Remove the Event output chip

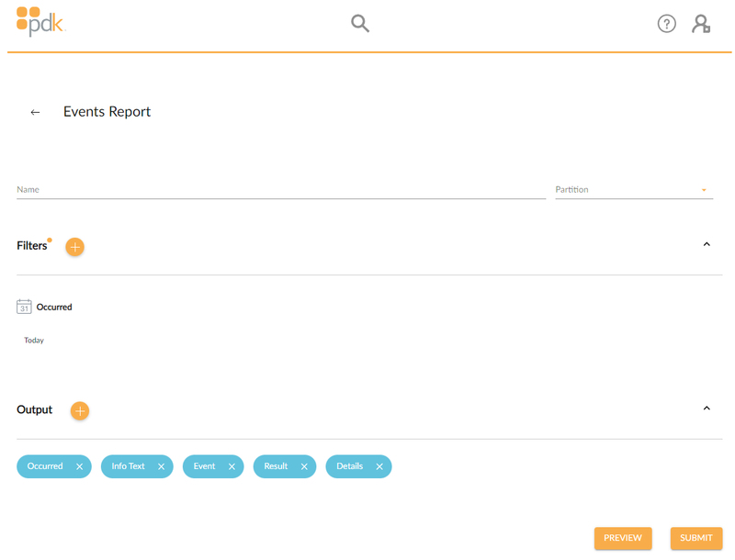(232, 466)
